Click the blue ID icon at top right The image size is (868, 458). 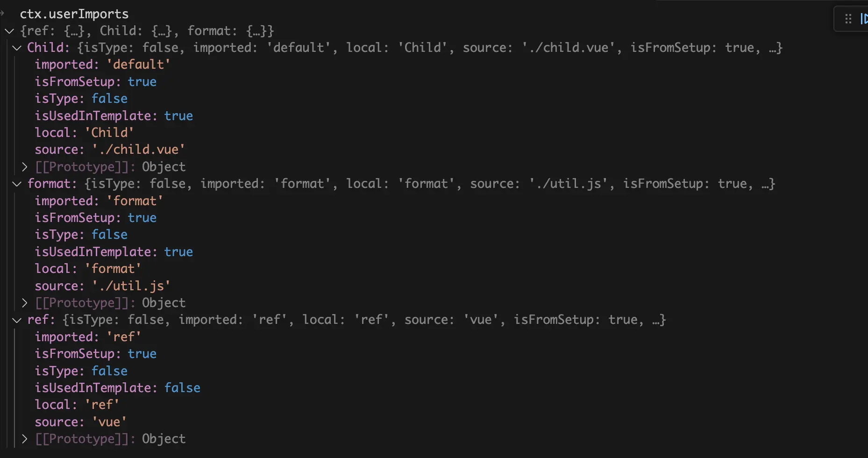click(x=864, y=19)
